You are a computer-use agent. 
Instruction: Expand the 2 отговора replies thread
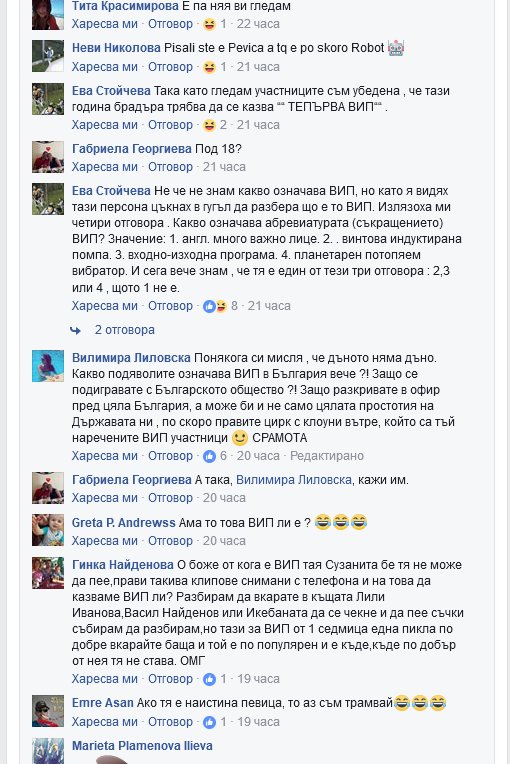click(x=125, y=330)
